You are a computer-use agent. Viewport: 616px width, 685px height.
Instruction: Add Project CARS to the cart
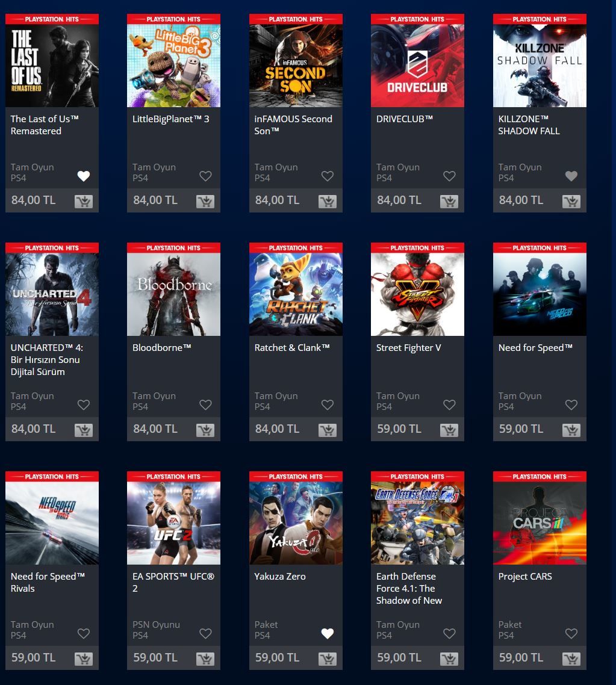coord(571,659)
